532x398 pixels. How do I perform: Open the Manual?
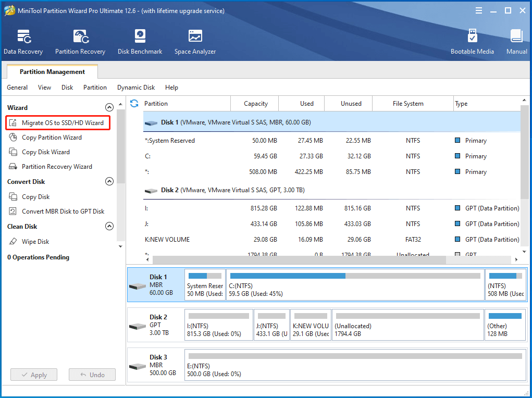pos(516,41)
